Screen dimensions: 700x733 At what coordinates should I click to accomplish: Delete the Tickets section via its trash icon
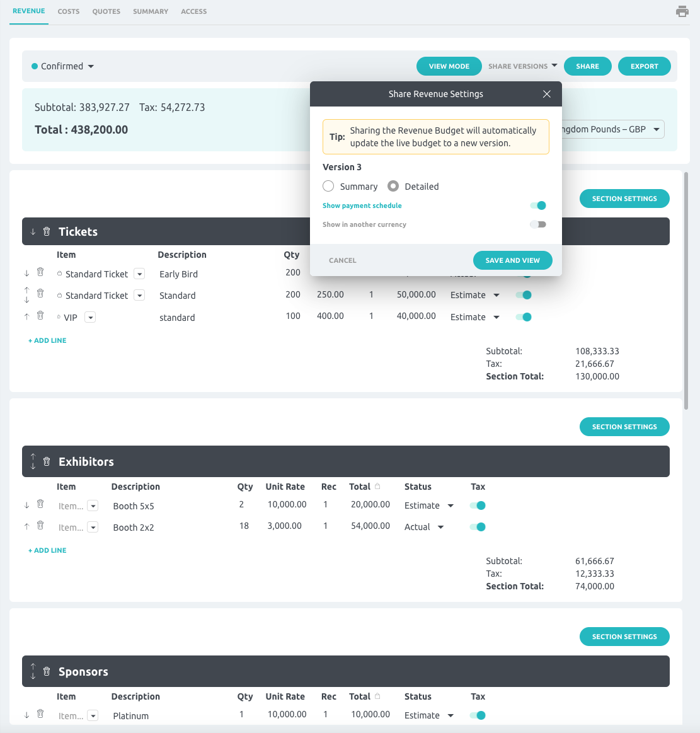point(47,231)
